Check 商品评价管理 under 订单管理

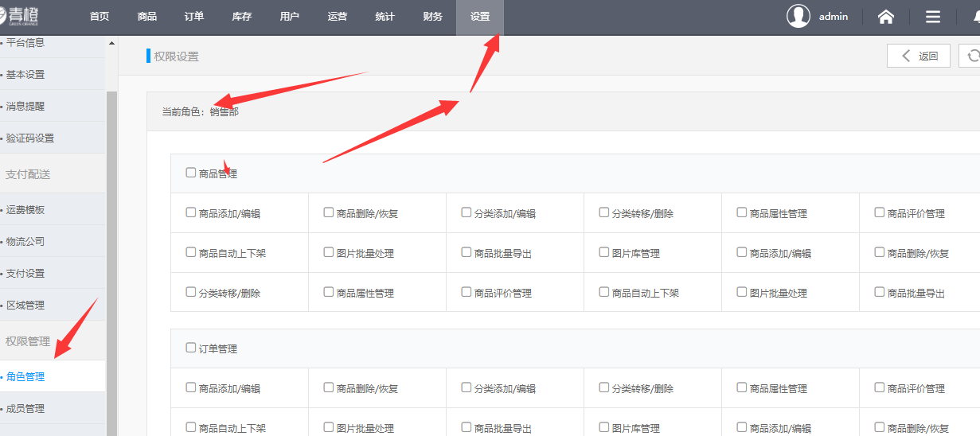[x=880, y=387]
